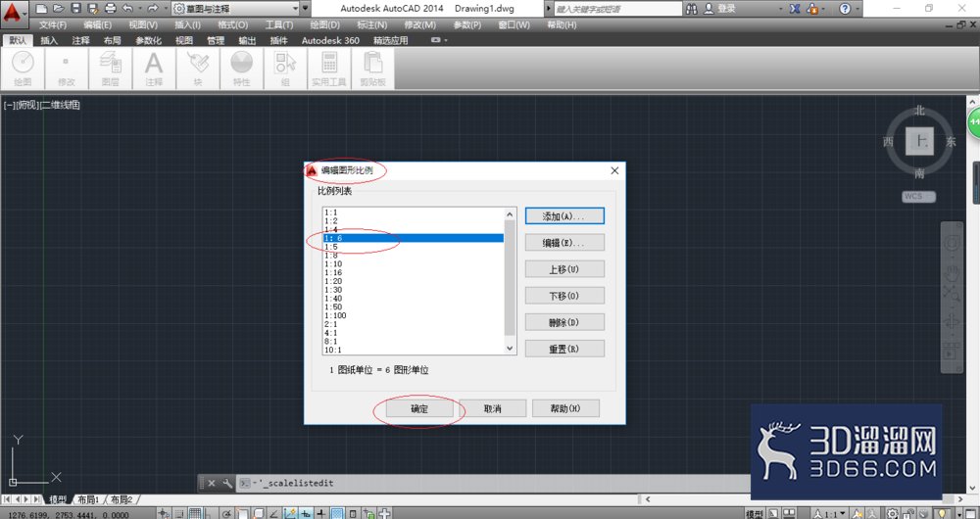The image size is (980, 519).
Task: Click the Help question mark icon
Action: click(845, 9)
